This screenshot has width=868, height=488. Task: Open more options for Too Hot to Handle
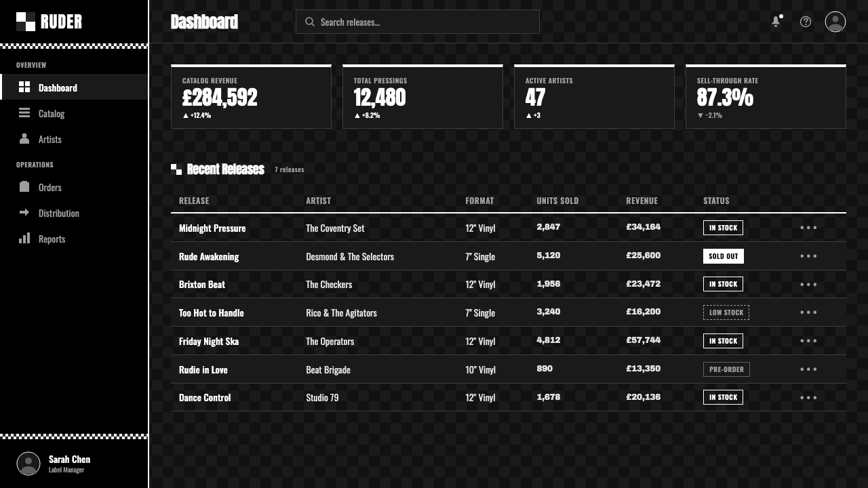click(808, 312)
